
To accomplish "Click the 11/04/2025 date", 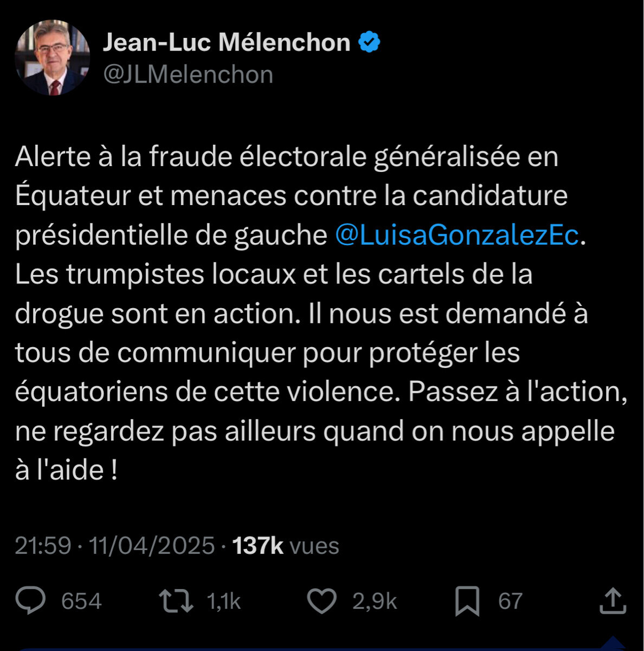I will point(152,546).
